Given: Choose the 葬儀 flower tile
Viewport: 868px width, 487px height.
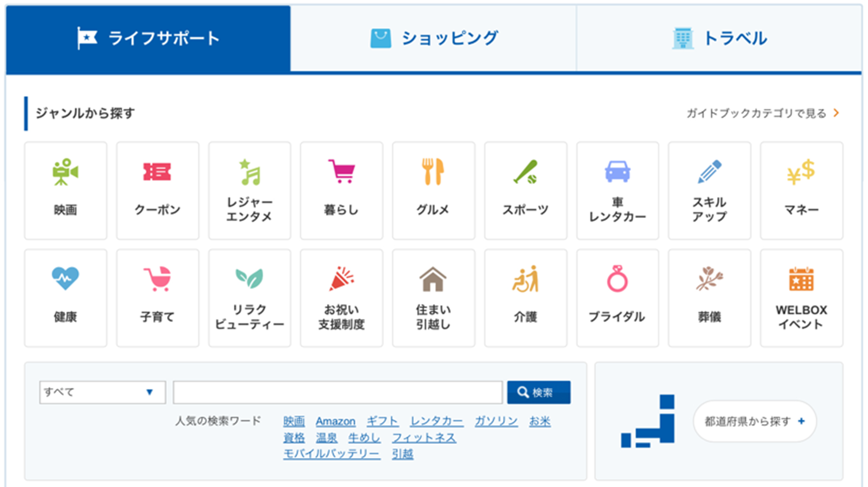Looking at the screenshot, I should 710,298.
